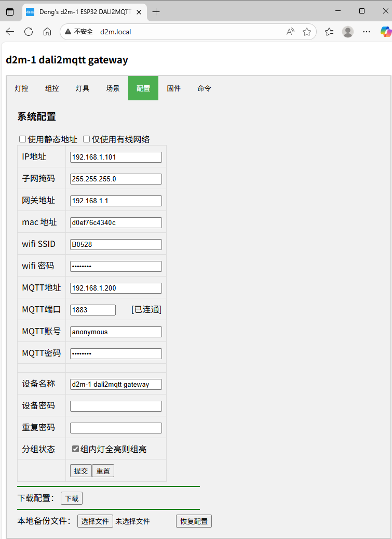Open the Copilot sidebar icon

coord(385,32)
